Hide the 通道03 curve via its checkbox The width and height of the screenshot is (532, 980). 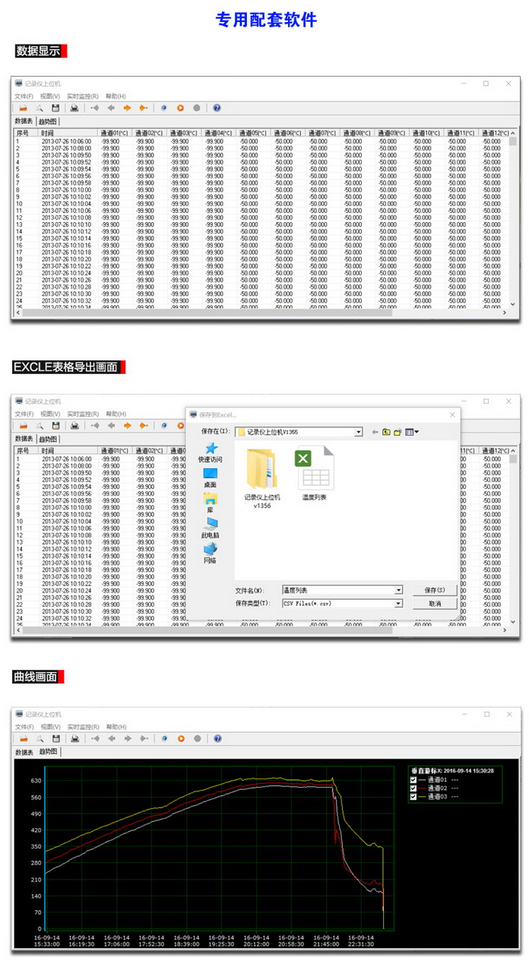(413, 797)
